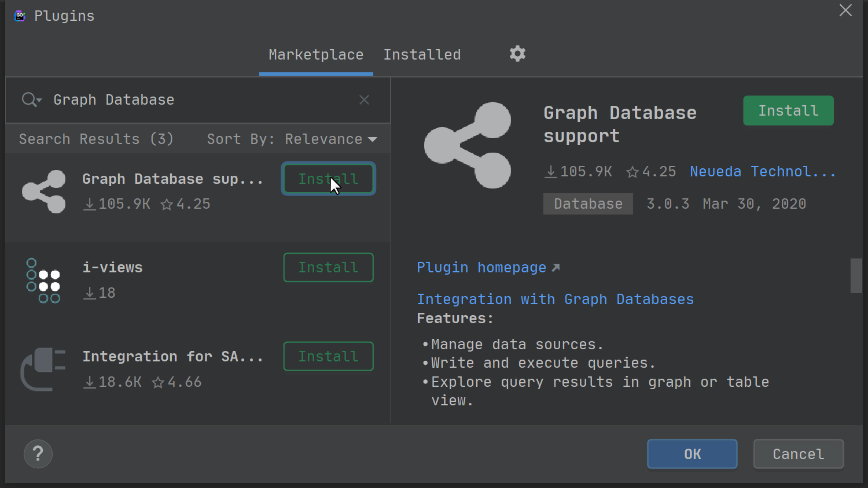Click the description panel scrollbar
The height and width of the screenshot is (488, 868).
[x=856, y=276]
